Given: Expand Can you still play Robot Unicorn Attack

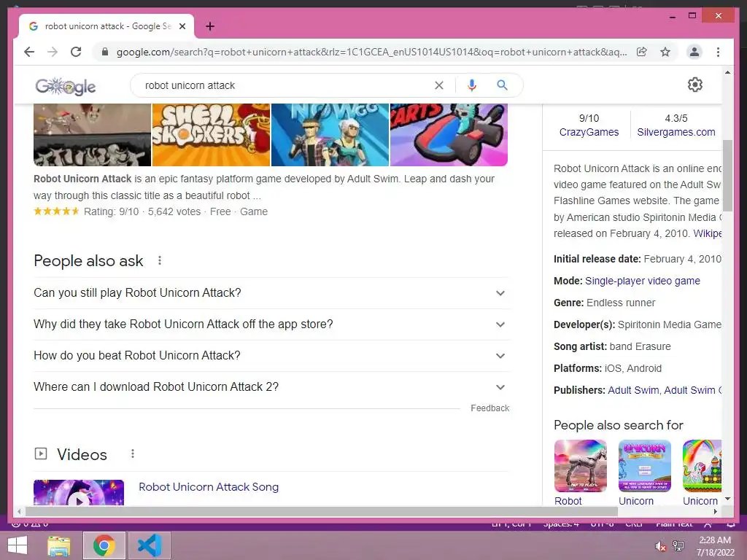Looking at the screenshot, I should coord(271,293).
